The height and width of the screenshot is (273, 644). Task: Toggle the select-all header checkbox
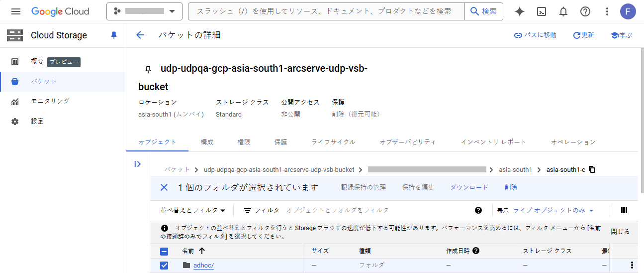(164, 252)
